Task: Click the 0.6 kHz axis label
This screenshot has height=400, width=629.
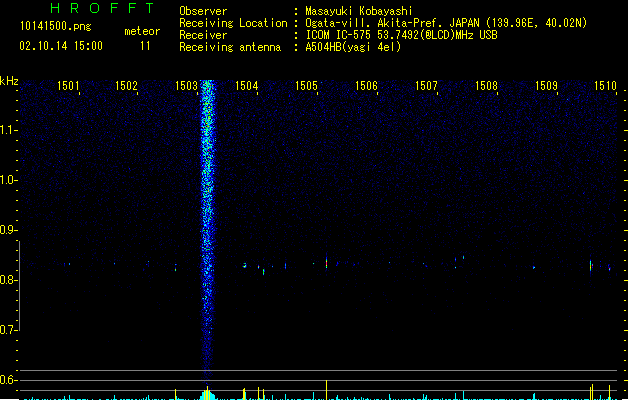Action: [7, 380]
